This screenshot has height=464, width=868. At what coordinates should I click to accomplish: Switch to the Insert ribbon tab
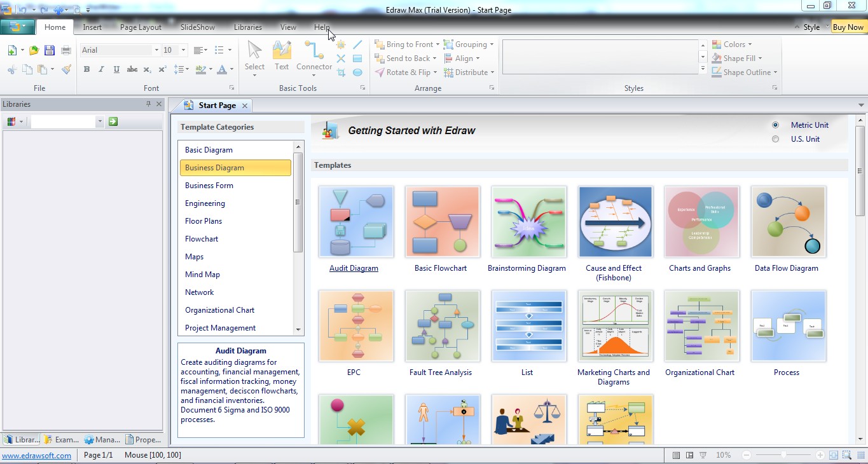tap(92, 27)
